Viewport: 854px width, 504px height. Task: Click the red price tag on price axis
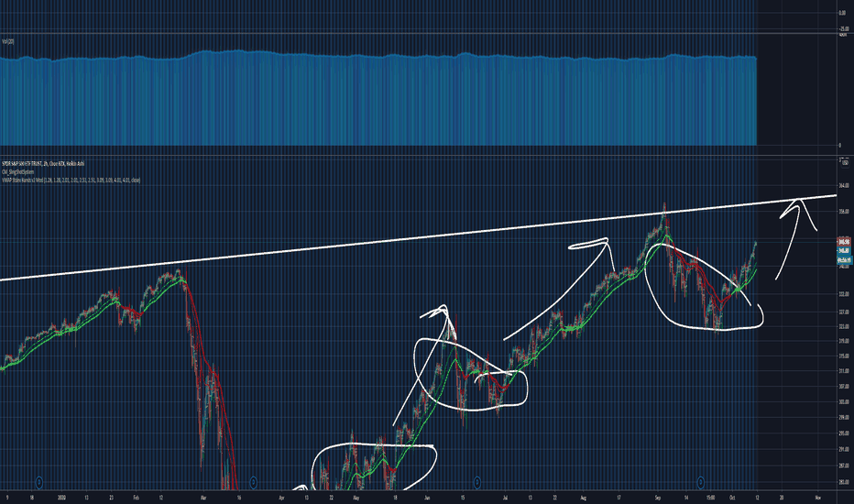coord(844,241)
